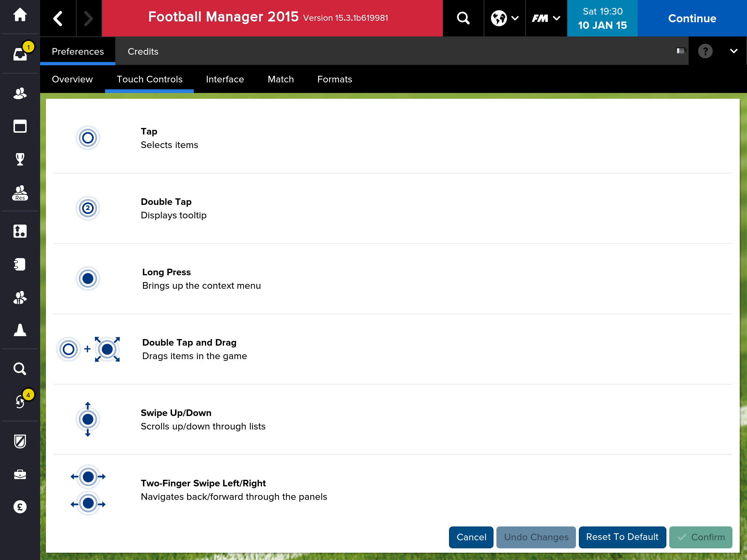Click Reset To Default button
The width and height of the screenshot is (747, 560).
point(622,537)
